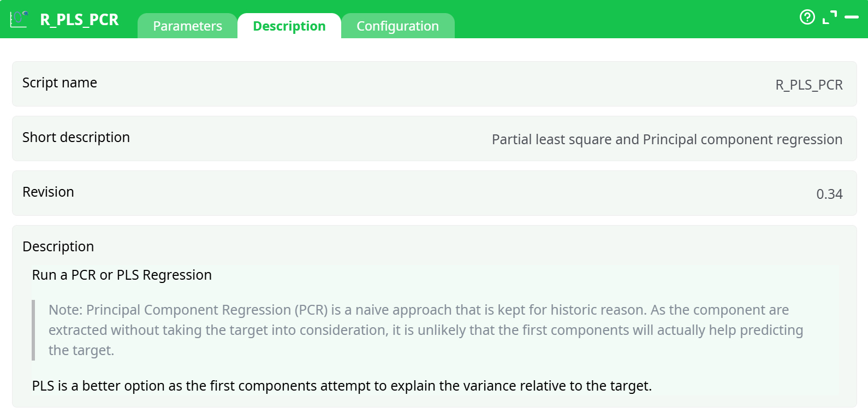Select the Description tab
868x419 pixels.
click(x=289, y=26)
